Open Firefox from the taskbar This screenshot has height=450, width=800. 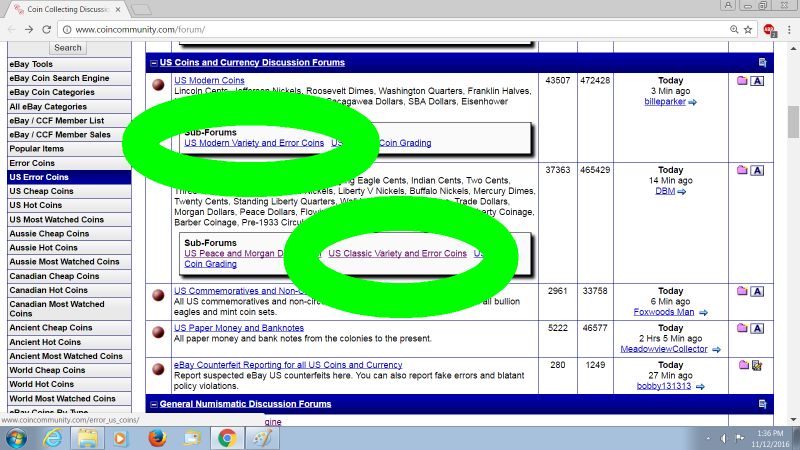click(x=157, y=438)
